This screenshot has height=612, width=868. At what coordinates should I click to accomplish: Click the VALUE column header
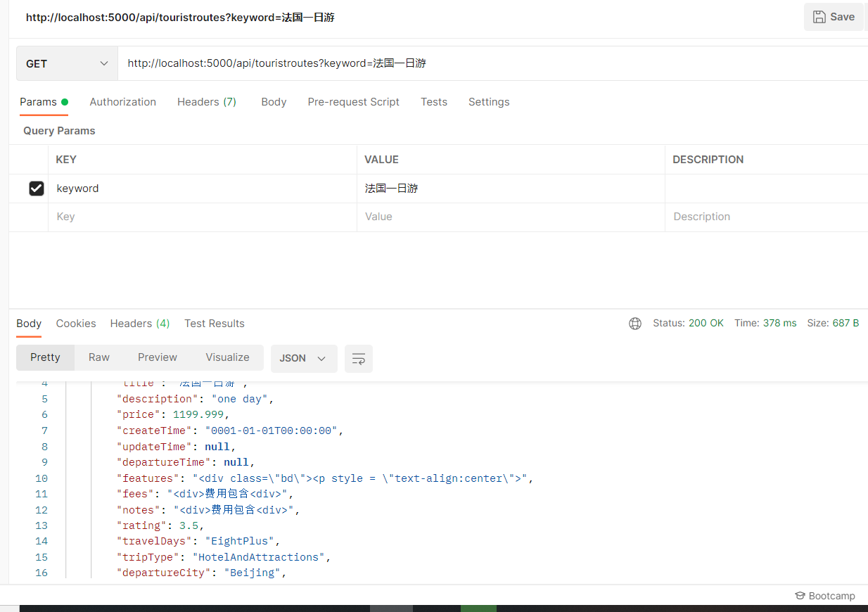381,160
